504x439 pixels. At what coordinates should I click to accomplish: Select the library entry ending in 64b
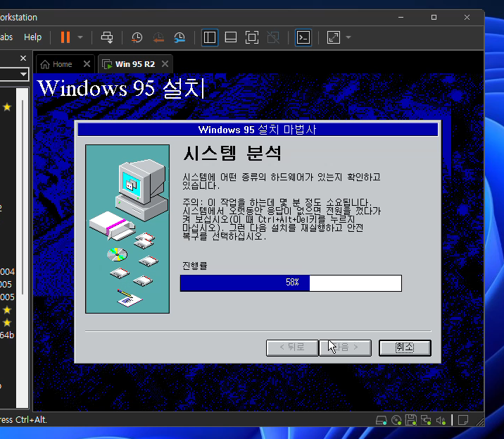7,335
